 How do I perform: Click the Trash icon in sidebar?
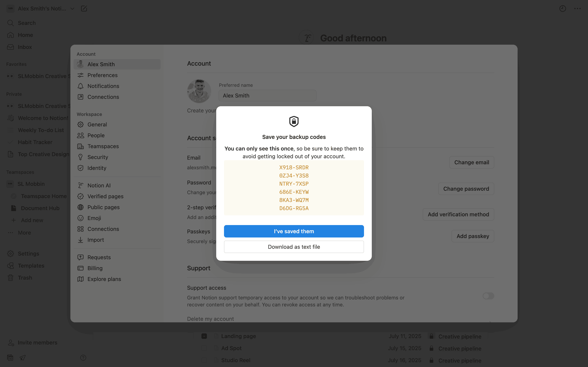(x=10, y=278)
